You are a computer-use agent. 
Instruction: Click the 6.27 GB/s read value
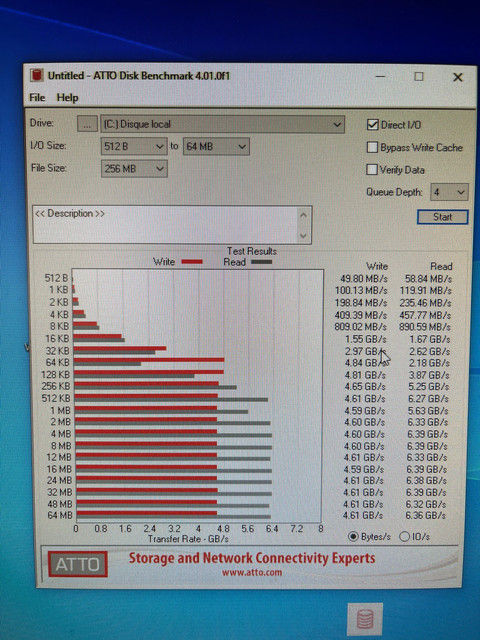[429, 398]
